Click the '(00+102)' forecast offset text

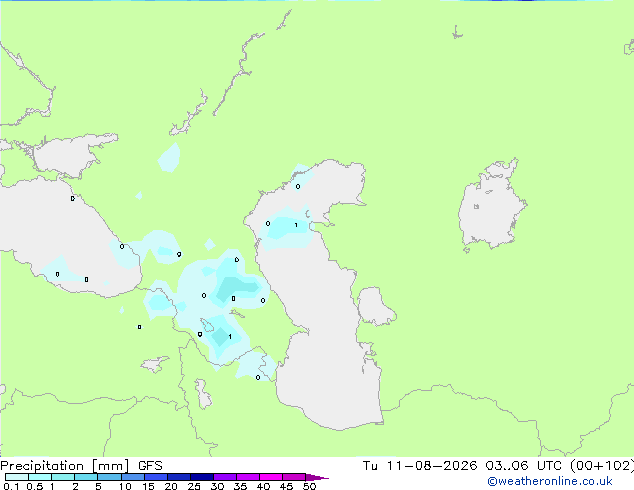[602, 466]
